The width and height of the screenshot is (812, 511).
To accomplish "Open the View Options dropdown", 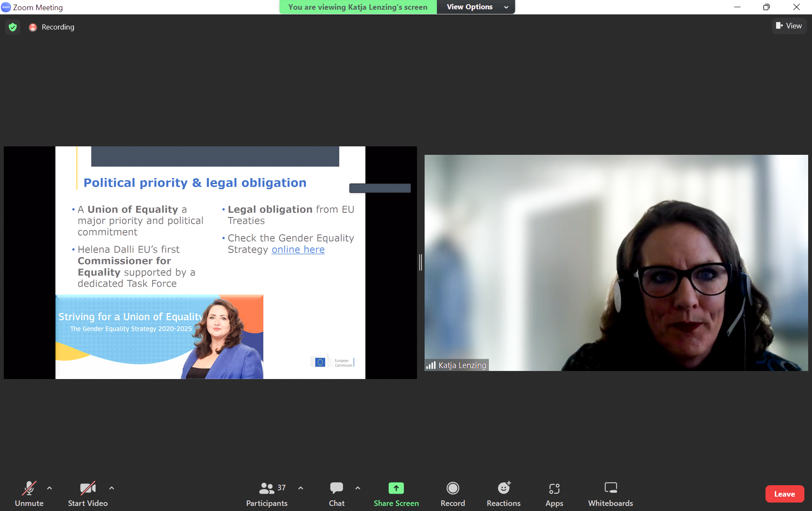I will click(x=476, y=7).
